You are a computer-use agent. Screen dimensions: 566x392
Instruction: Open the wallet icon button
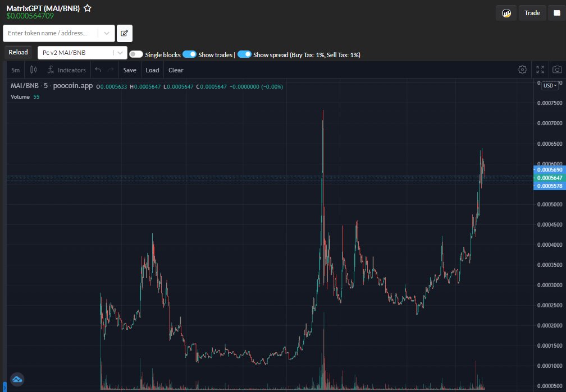click(557, 13)
